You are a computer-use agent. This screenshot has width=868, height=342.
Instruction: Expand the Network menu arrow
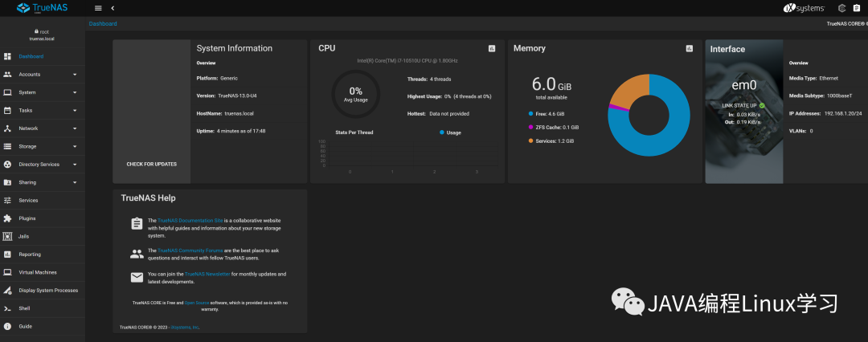coord(75,128)
